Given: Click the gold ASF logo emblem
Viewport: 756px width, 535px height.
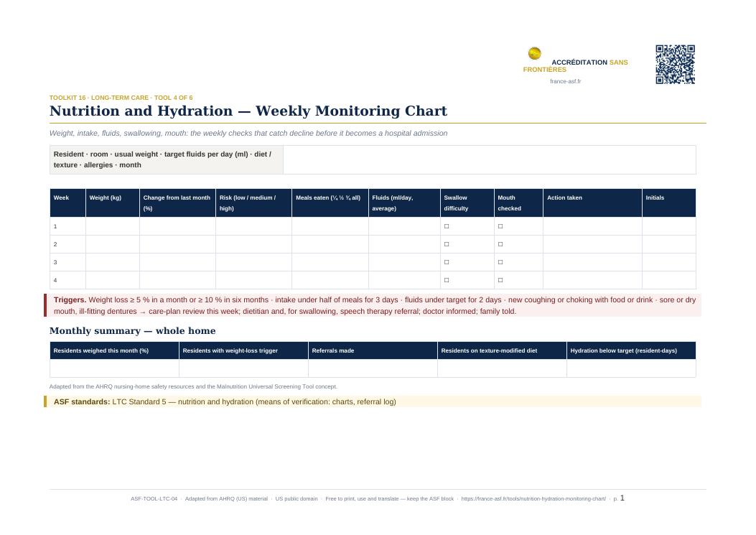Looking at the screenshot, I should [534, 53].
